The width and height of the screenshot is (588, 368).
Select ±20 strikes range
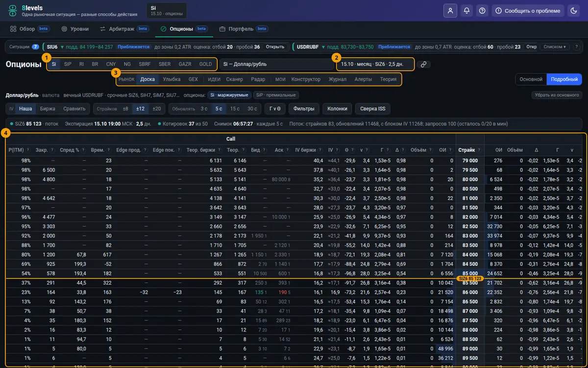click(x=157, y=109)
